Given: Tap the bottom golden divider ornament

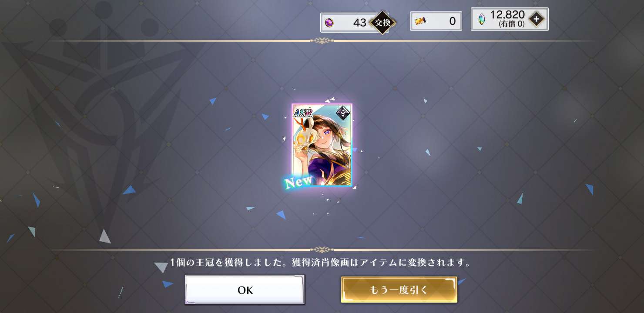Looking at the screenshot, I should click(322, 250).
